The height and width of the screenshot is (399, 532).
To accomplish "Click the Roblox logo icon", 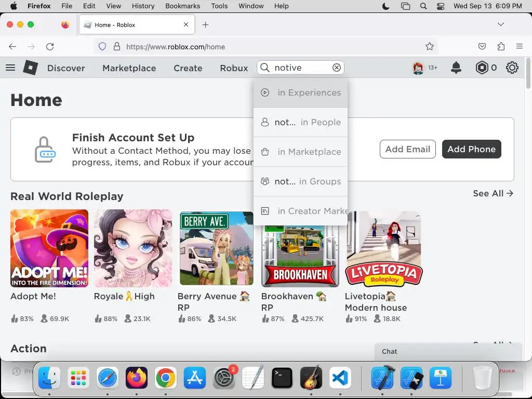I will pos(30,68).
